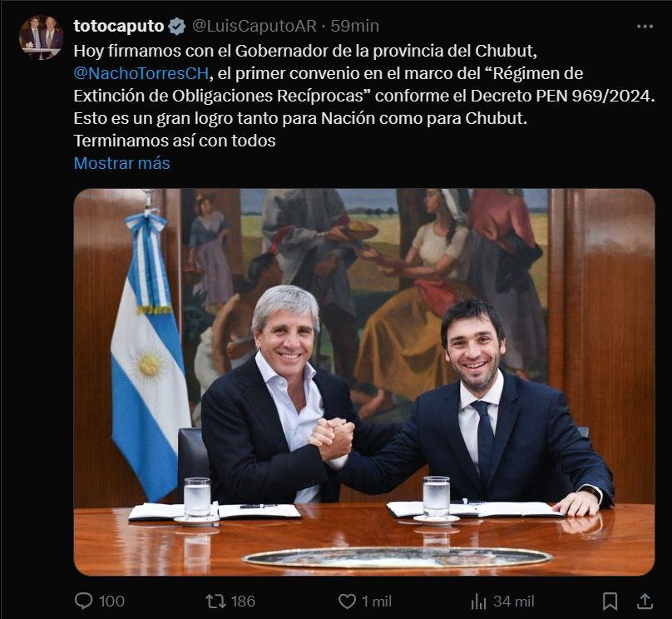The image size is (672, 619).
Task: Open the totocaputo profile avatar
Action: pos(41,37)
